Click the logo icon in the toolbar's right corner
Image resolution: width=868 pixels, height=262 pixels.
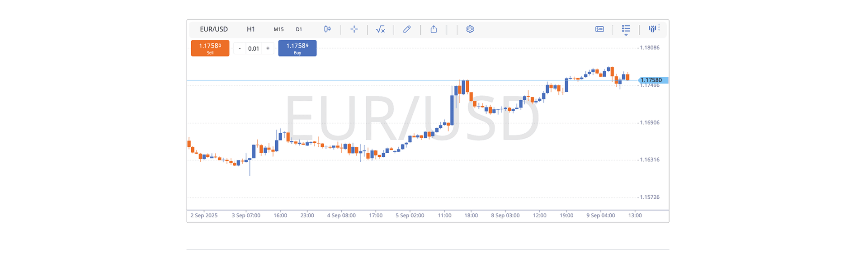pos(652,29)
